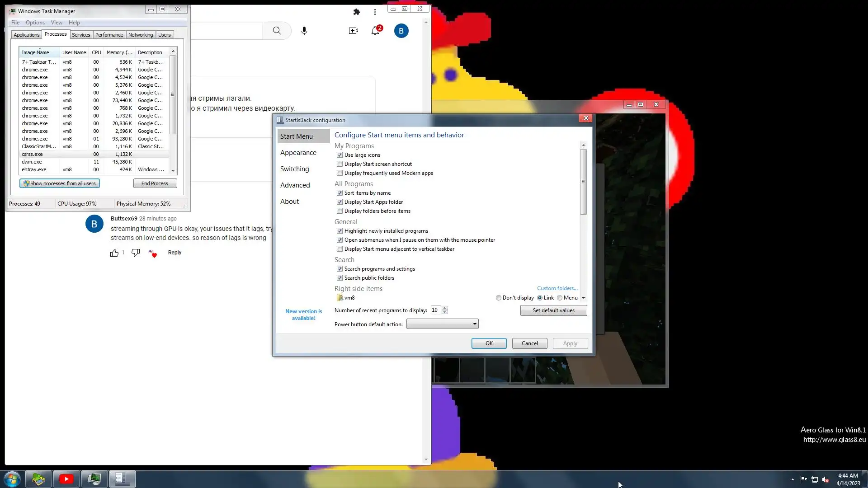Switch to the Performance tab
The width and height of the screenshot is (868, 488).
coord(109,35)
